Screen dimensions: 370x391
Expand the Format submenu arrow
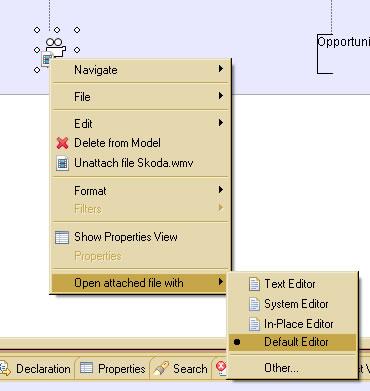220,190
